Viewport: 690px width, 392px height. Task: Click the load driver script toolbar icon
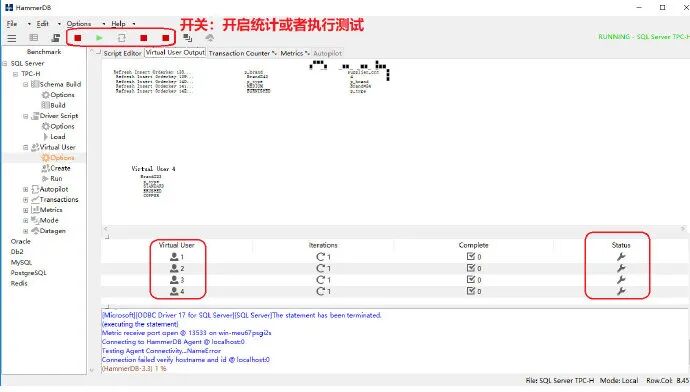(55, 38)
